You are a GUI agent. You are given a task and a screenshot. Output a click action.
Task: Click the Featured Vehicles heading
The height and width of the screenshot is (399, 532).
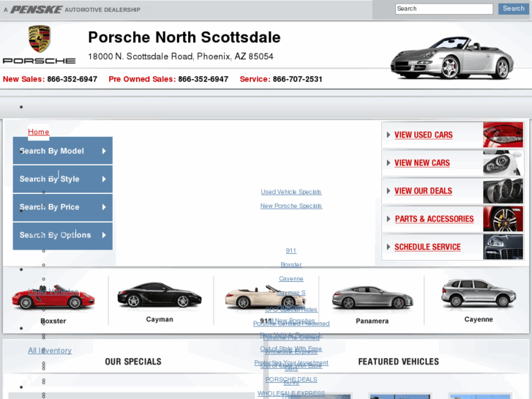point(398,362)
